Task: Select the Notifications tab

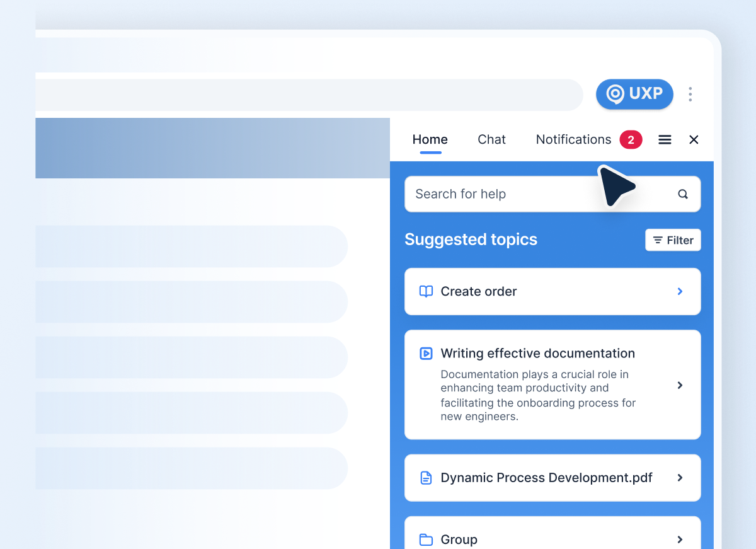Action: coord(573,139)
